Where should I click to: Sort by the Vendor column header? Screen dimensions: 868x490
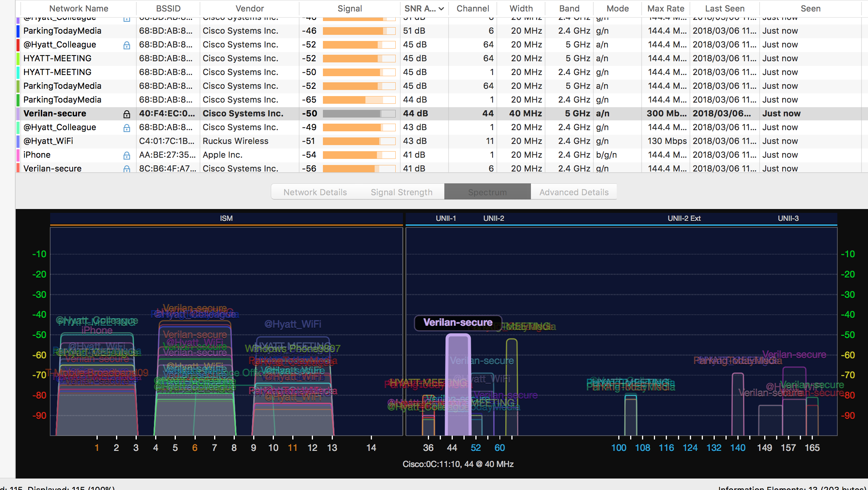[x=250, y=8]
